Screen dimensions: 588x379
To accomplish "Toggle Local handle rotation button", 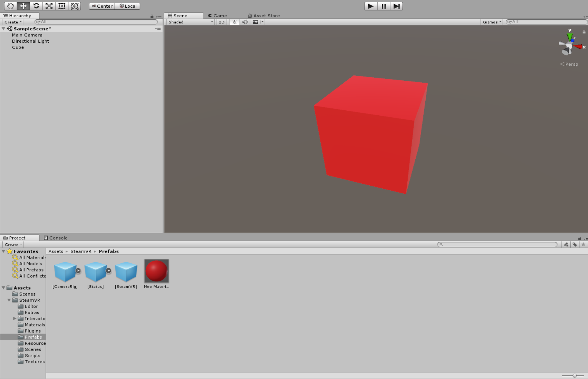I will 128,6.
